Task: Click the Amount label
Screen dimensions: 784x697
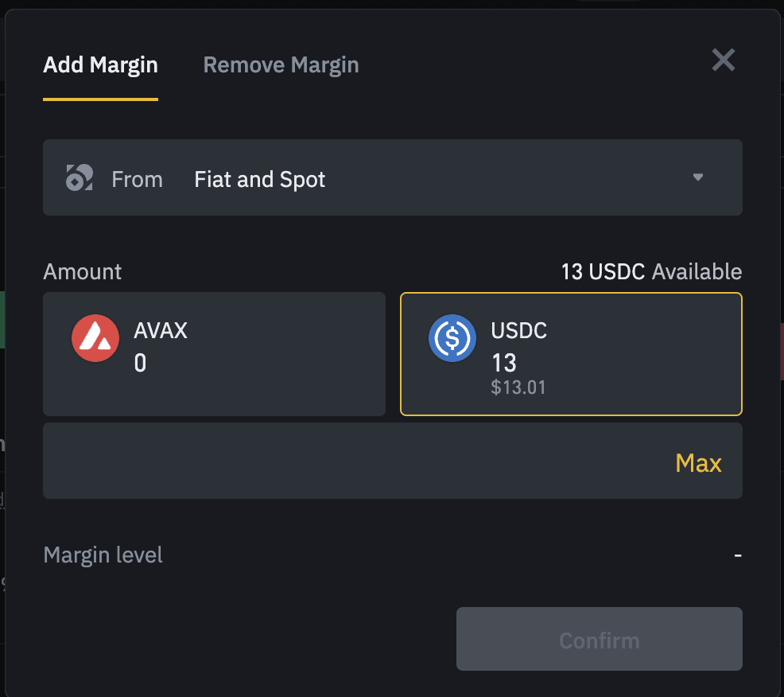Action: click(x=83, y=272)
